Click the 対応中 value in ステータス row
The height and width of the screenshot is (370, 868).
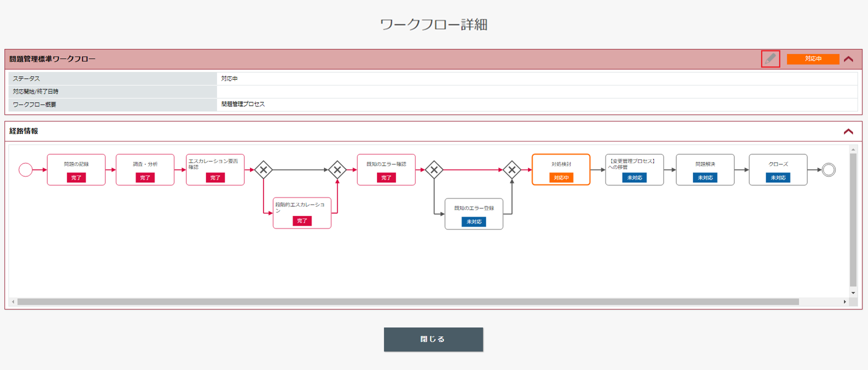tap(229, 79)
